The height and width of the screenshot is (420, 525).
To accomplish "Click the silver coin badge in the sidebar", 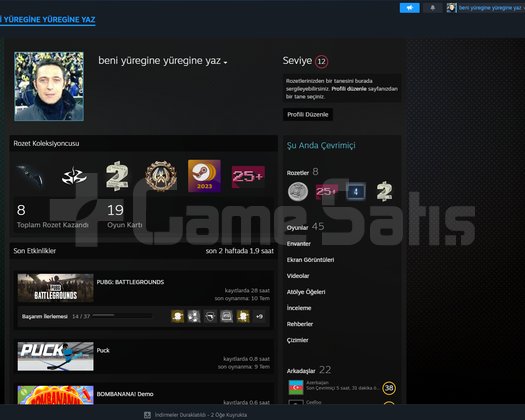I will tap(298, 192).
